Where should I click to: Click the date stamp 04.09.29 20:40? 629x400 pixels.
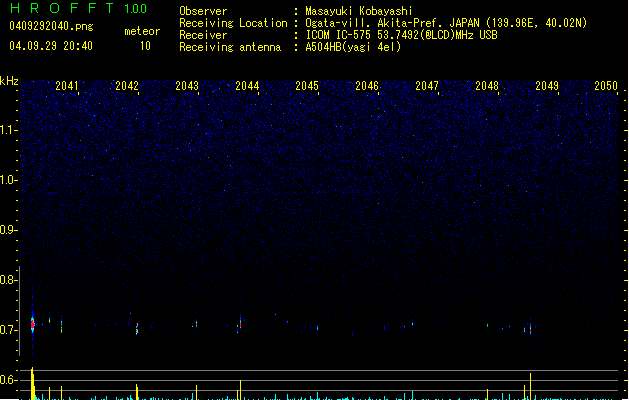point(51,46)
